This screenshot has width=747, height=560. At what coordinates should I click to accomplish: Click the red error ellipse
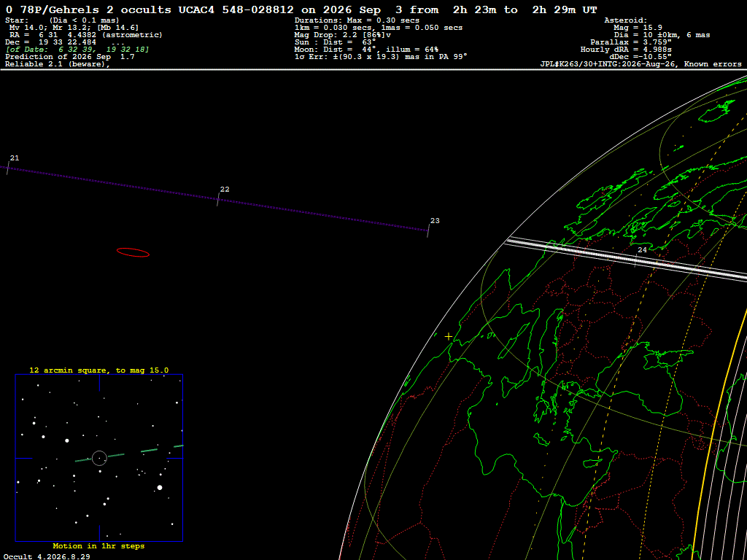[x=133, y=252]
